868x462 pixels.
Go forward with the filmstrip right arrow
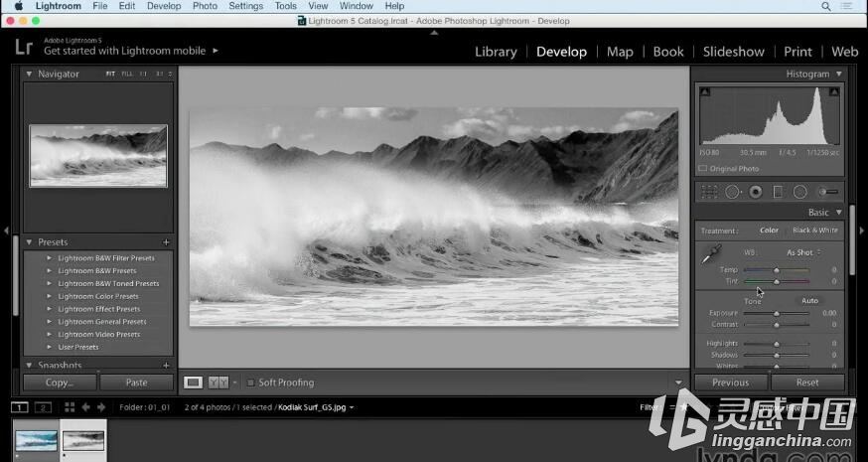coord(101,407)
